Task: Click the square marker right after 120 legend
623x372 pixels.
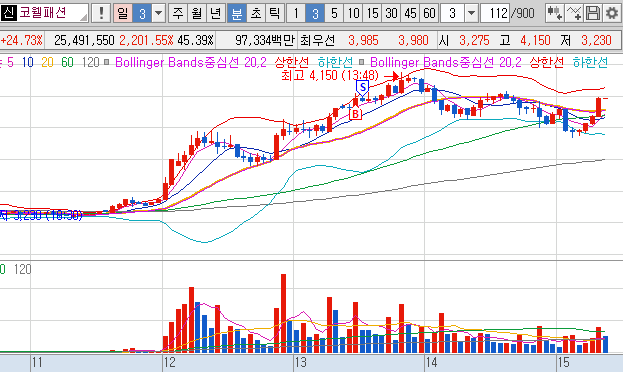Action: tap(106, 62)
